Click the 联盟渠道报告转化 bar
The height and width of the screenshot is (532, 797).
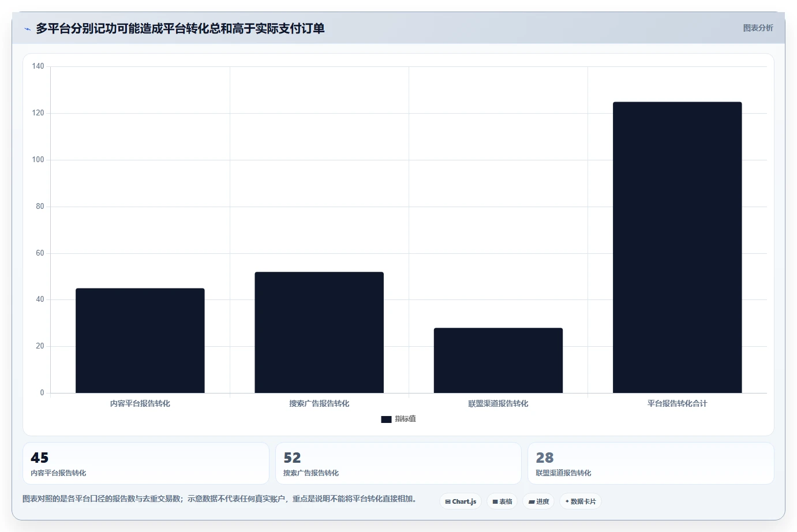pyautogui.click(x=498, y=361)
